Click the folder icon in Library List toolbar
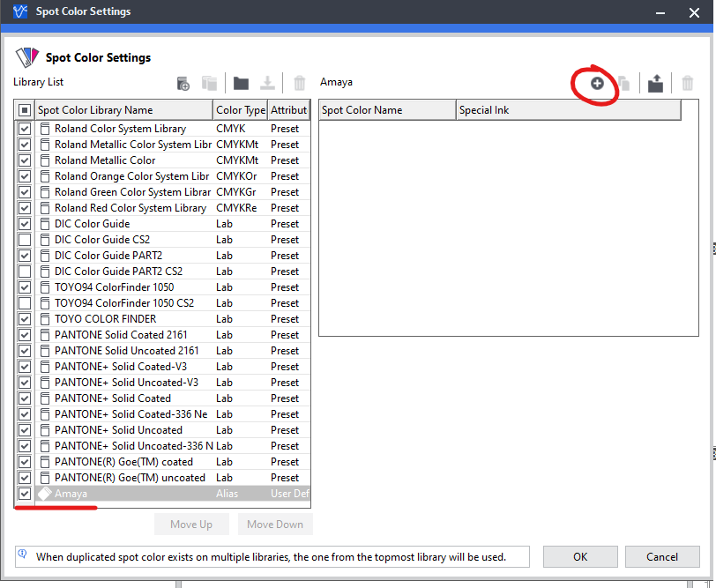This screenshot has width=716, height=588. 241,83
